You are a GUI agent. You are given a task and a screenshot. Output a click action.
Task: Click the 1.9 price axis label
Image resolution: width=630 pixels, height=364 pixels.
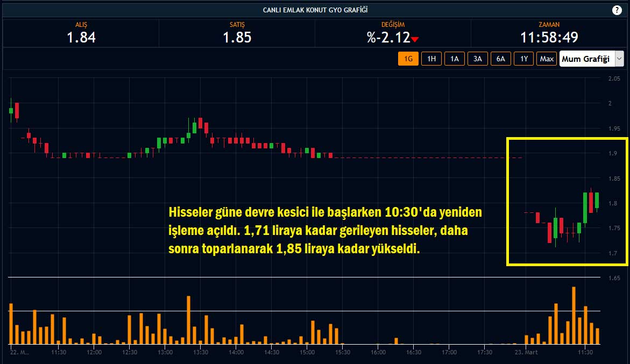point(613,153)
